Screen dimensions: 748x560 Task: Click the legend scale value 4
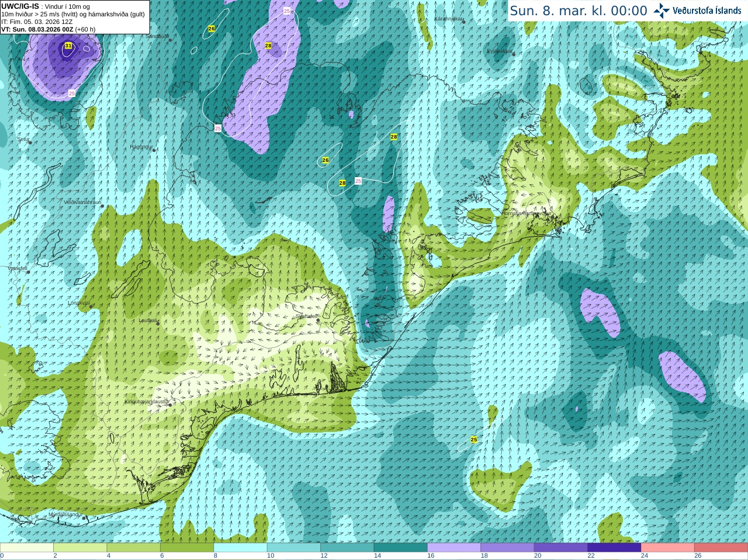[109, 556]
